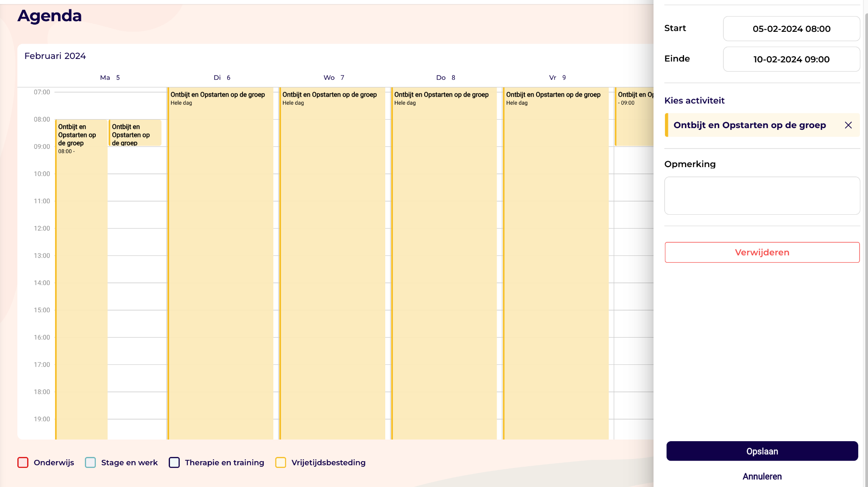Open Wednesday's all-day Ontbijt en Opstarten event
Viewport: 868px width, 487px height.
[332, 263]
